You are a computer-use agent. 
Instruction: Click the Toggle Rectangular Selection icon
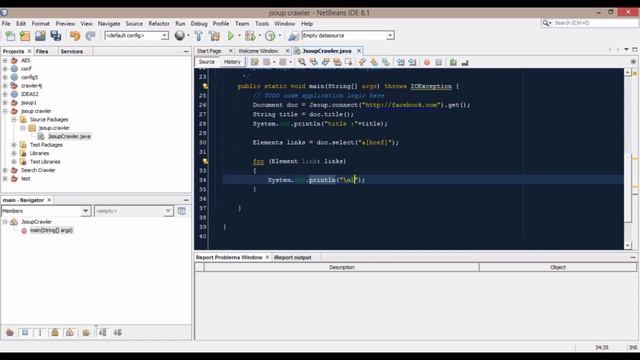[348, 62]
